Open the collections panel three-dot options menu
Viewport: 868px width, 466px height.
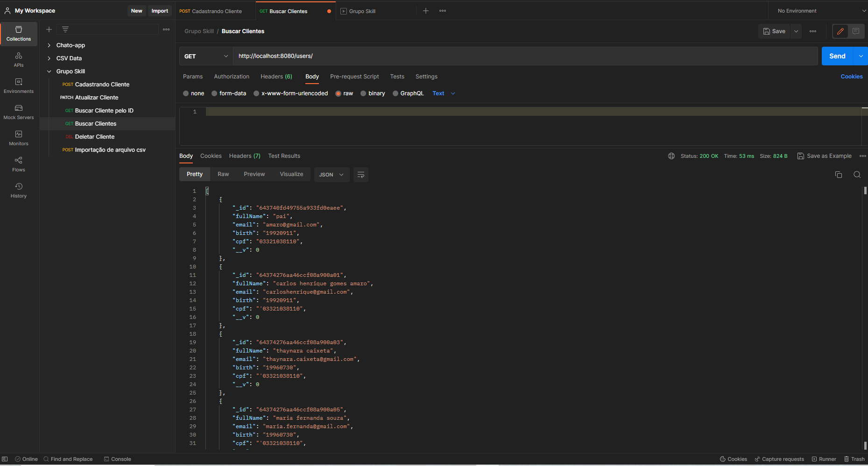(166, 29)
